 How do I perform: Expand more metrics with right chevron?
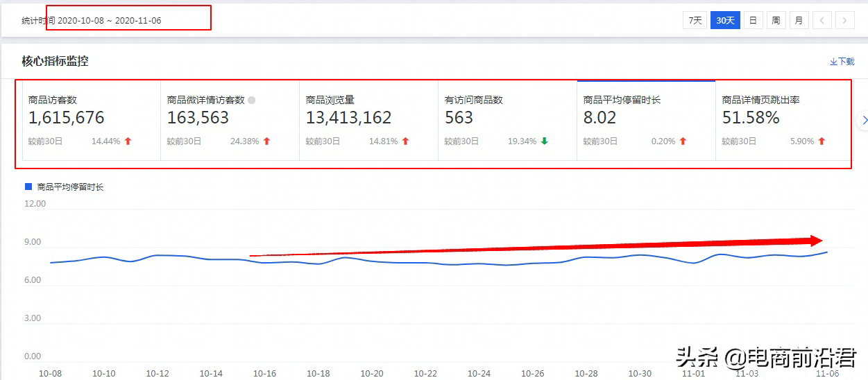(864, 120)
